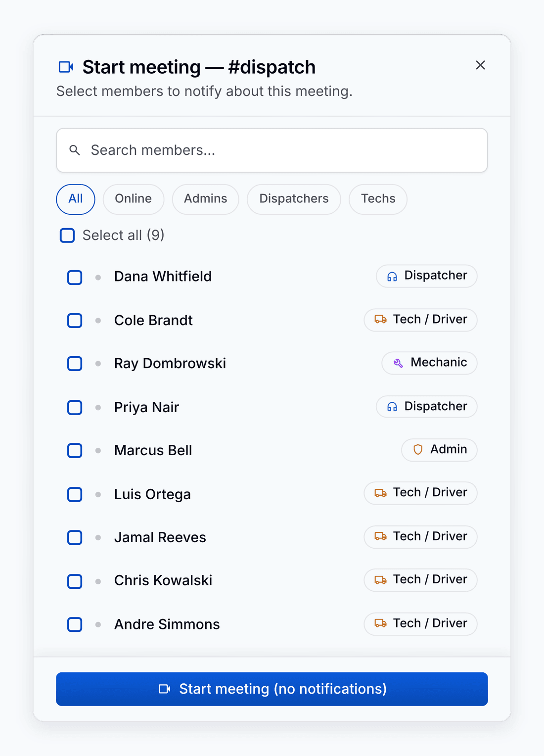Click the truck icon on Jamal Reeves' badge
This screenshot has height=756, width=544.
click(380, 536)
